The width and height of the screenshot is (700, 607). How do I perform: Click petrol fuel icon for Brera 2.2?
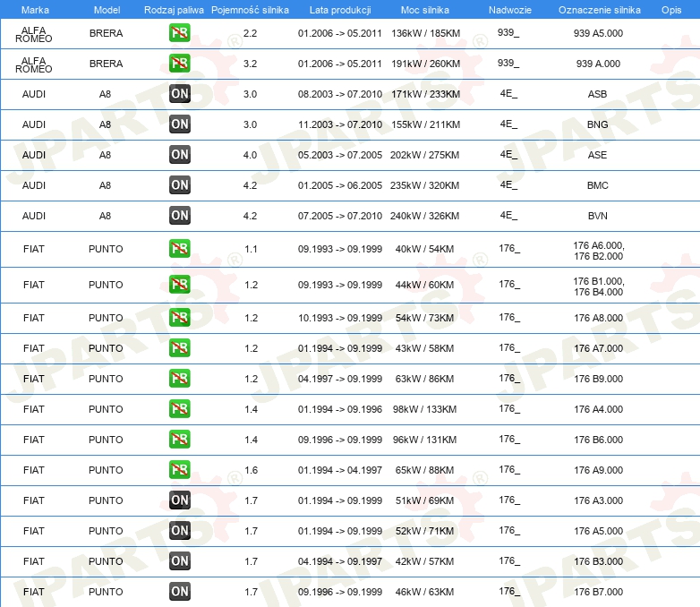(x=179, y=33)
